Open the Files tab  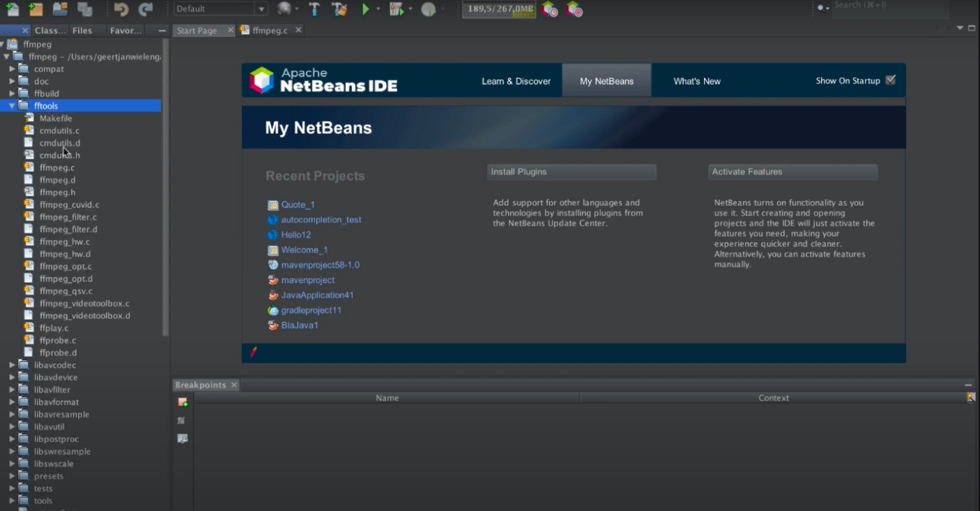[82, 31]
